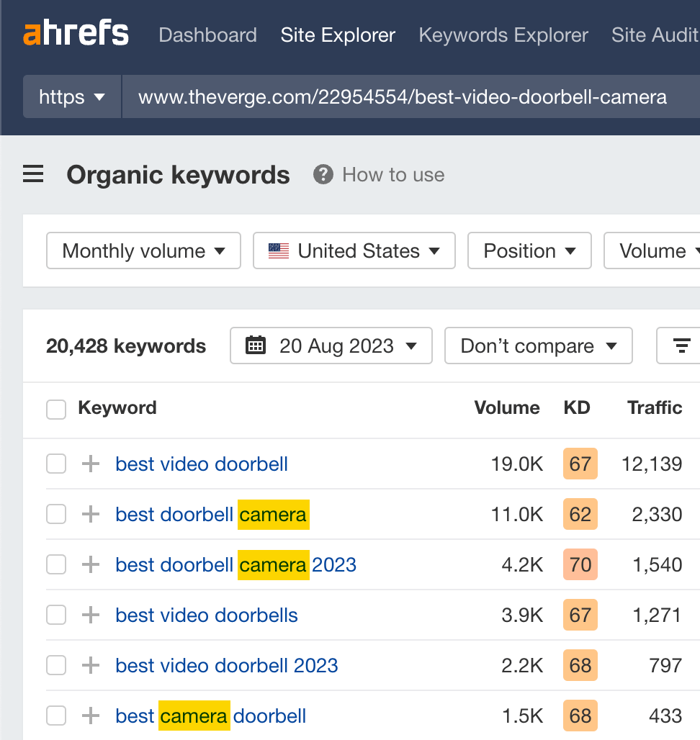Expand the "Don't compare" dropdown

point(538,346)
